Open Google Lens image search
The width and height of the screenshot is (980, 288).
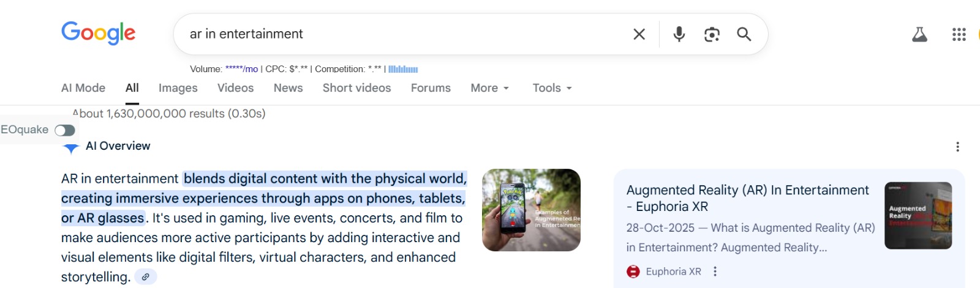tap(712, 34)
